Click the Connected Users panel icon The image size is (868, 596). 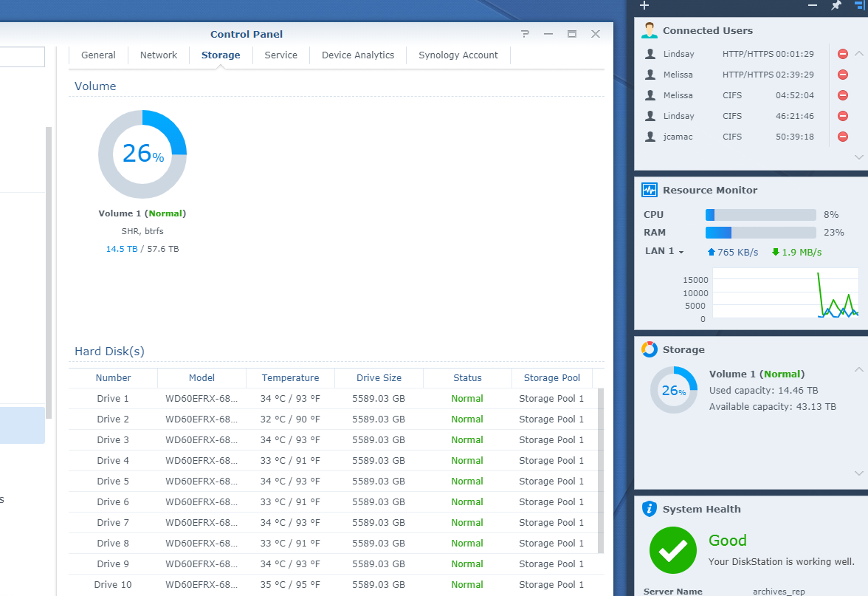(x=649, y=30)
